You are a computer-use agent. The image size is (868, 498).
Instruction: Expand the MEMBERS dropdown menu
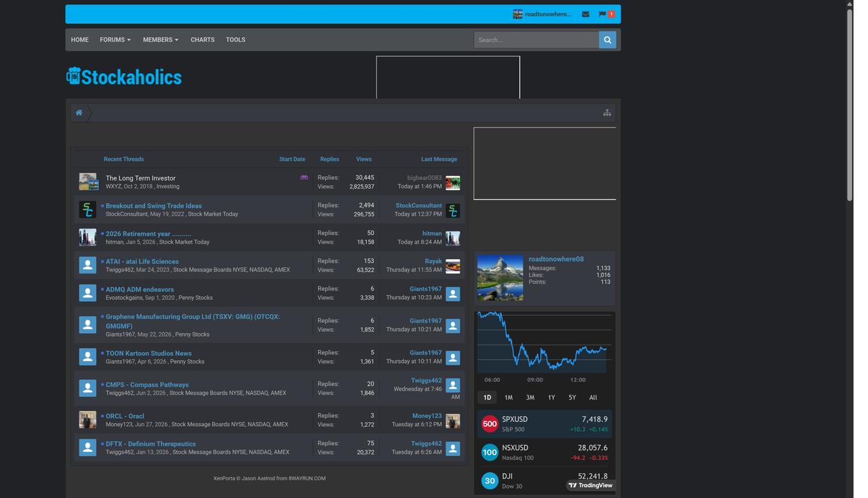click(x=161, y=40)
